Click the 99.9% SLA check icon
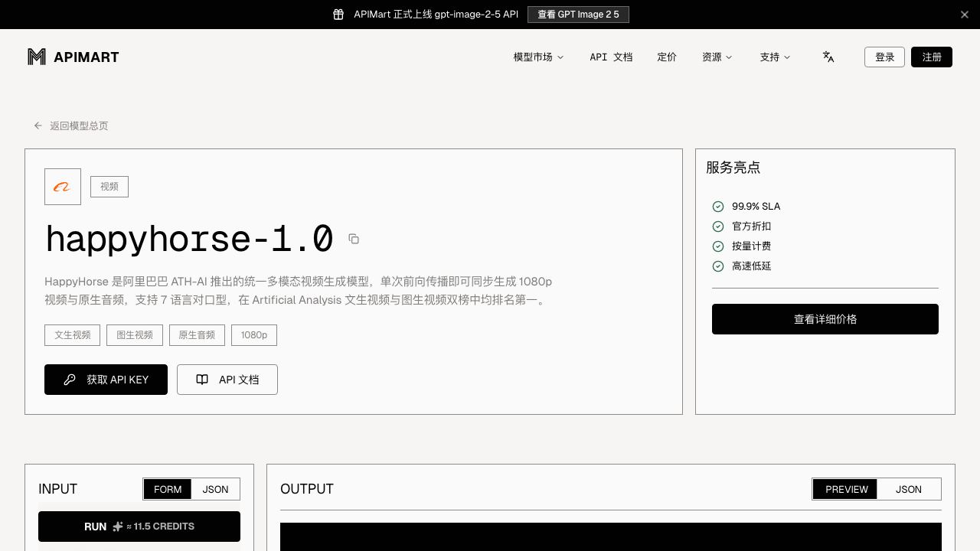The width and height of the screenshot is (980, 551). click(x=718, y=207)
